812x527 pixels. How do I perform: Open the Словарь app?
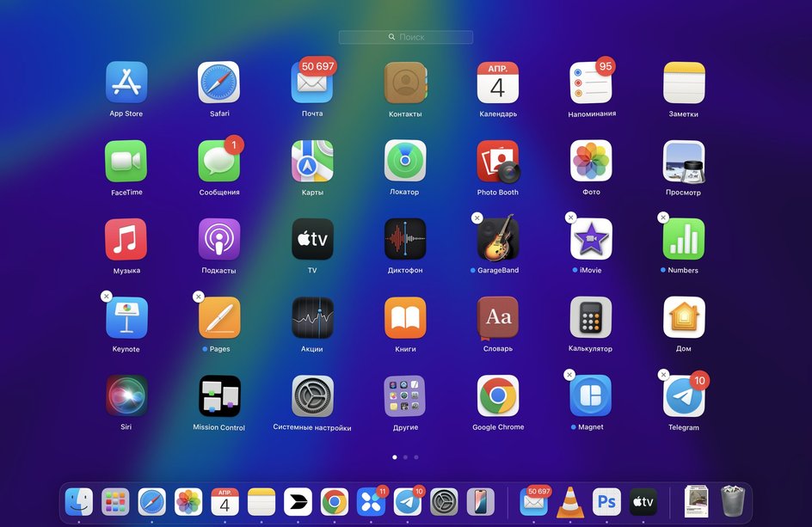tap(498, 318)
